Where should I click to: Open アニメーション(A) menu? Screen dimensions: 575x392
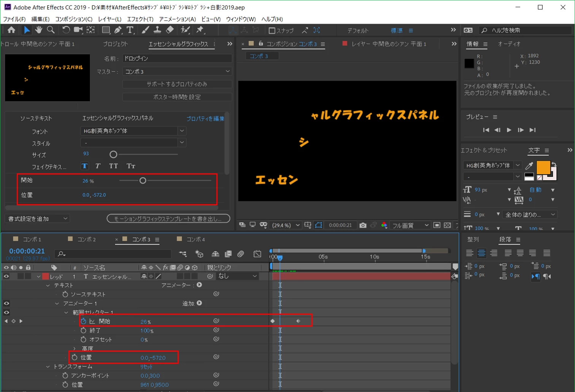click(x=177, y=19)
